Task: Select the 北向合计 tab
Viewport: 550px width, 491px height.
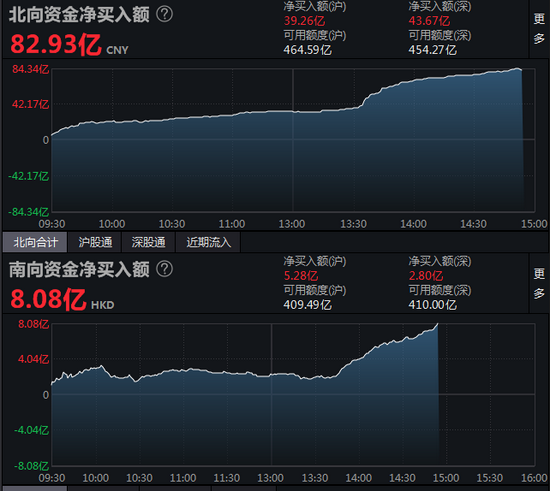Action: (35, 242)
